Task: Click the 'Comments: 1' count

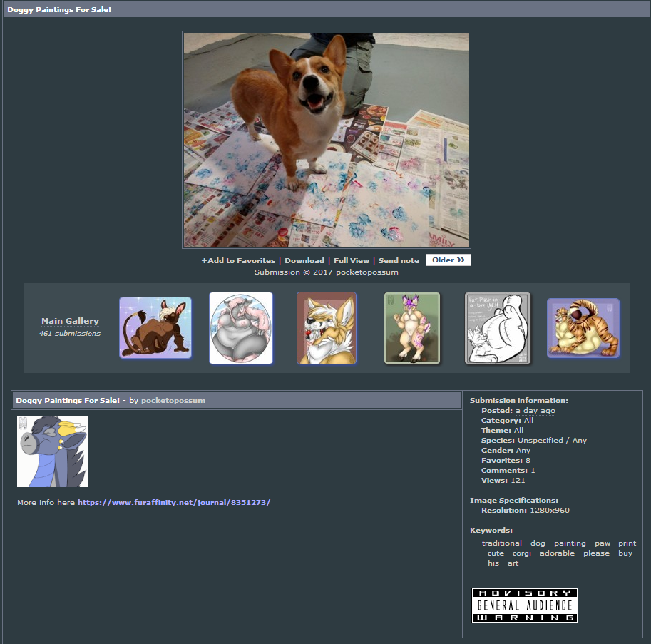Action: [x=508, y=471]
